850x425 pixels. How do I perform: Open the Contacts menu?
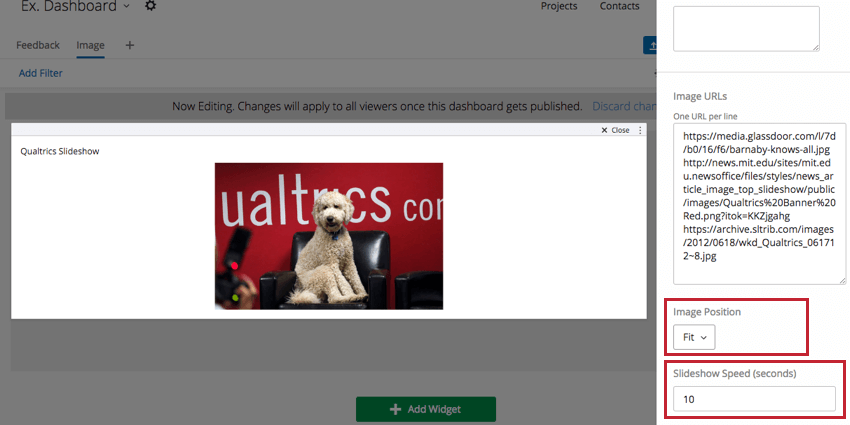click(620, 7)
